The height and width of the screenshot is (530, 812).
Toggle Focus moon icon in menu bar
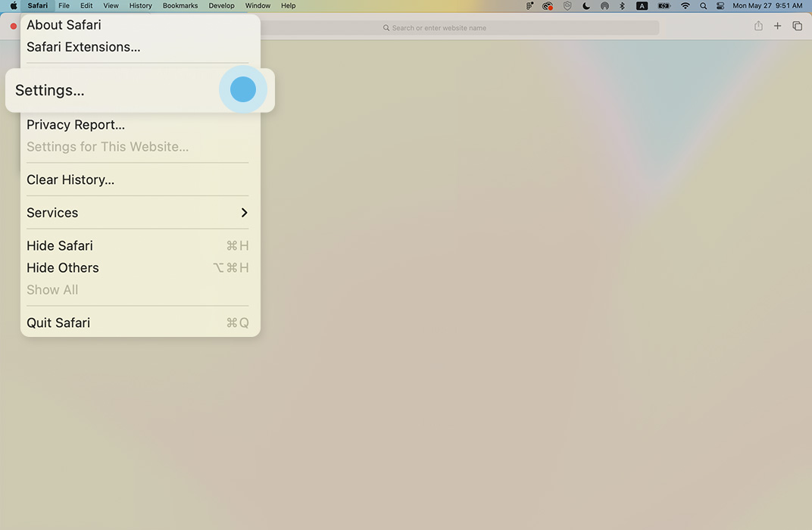[x=586, y=6]
